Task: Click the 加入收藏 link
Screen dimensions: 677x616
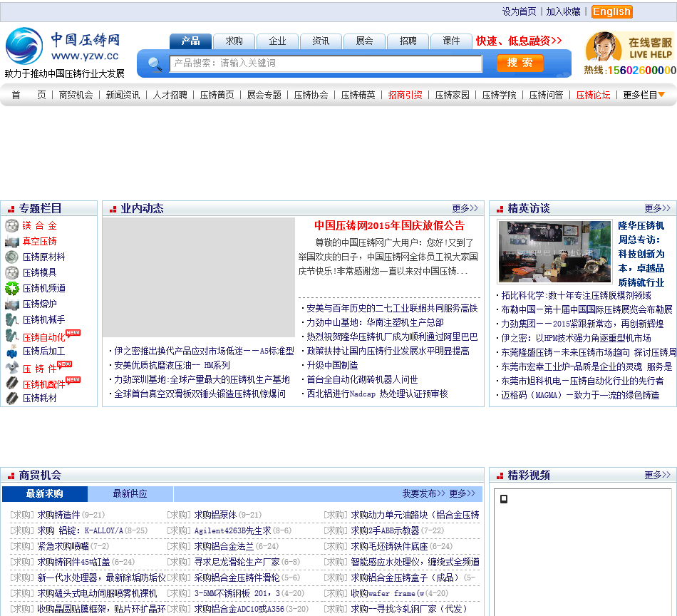Action: click(563, 11)
